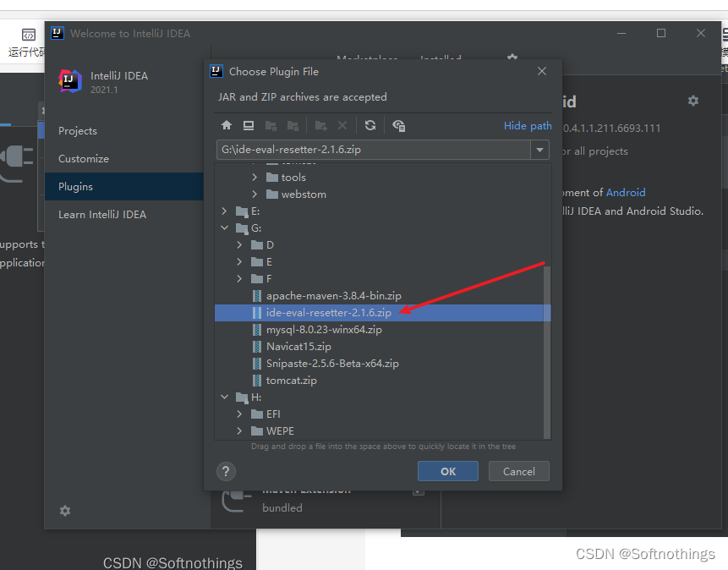Screen dimensions: 728x570
Task: Open path history dropdown arrow
Action: point(540,150)
